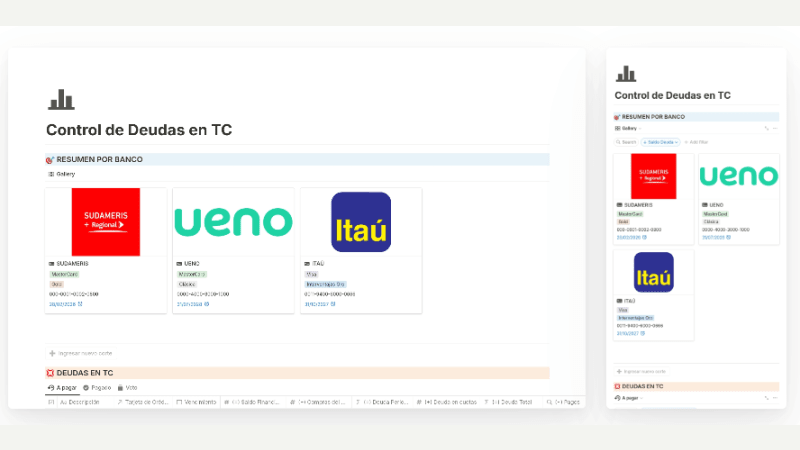Open the Itaú logo thumbnail in the wide page

(361, 222)
